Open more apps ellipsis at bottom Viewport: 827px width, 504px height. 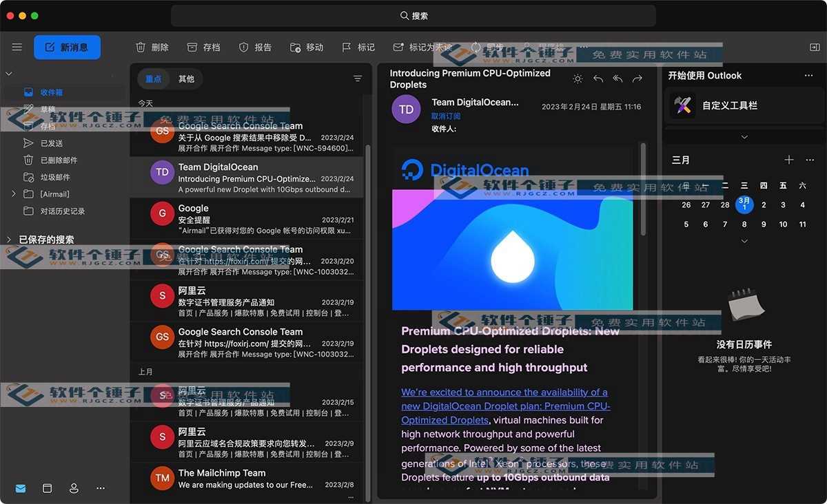[101, 488]
